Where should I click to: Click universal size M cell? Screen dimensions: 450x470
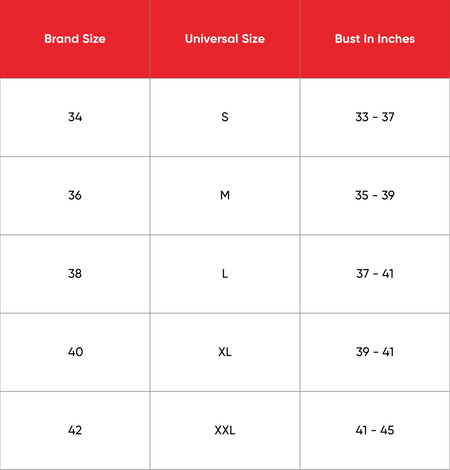(x=225, y=196)
